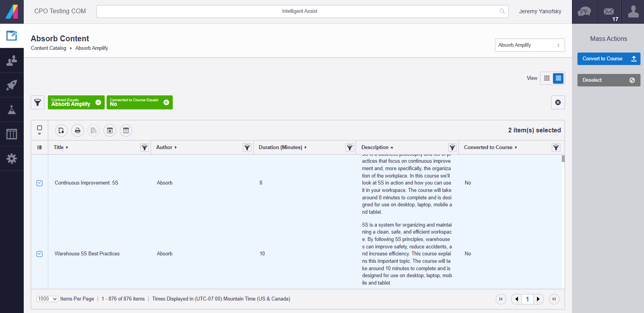The width and height of the screenshot is (644, 313).
Task: Click the Deselect button
Action: click(x=609, y=80)
